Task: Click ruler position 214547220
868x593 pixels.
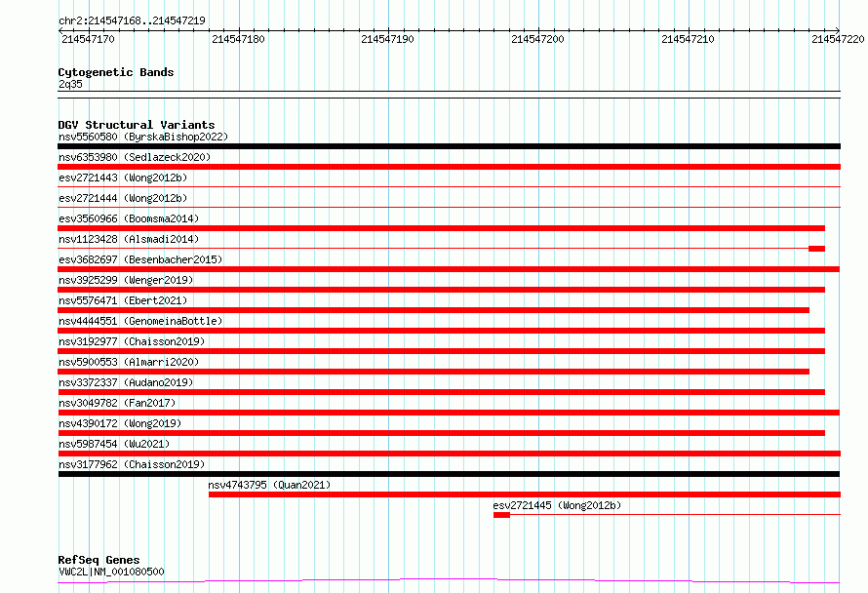Action: point(838,39)
